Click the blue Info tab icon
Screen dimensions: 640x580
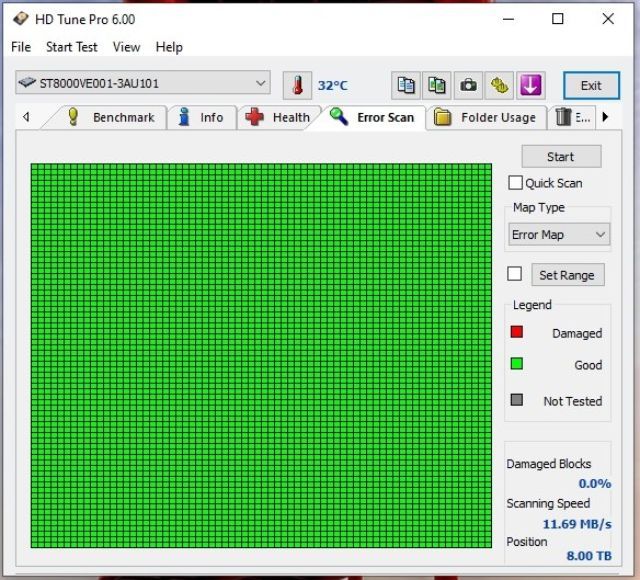pyautogui.click(x=184, y=117)
